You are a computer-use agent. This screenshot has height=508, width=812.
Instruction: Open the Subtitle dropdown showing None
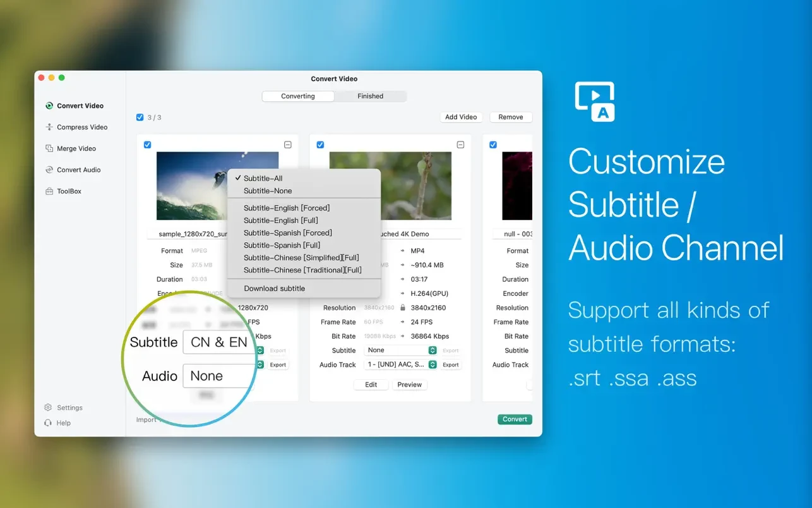click(x=402, y=350)
